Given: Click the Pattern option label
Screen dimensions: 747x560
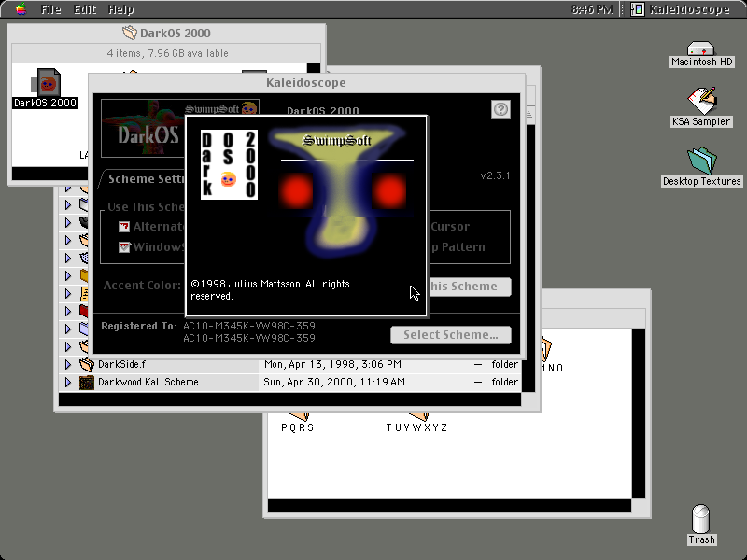Looking at the screenshot, I should coord(462,247).
